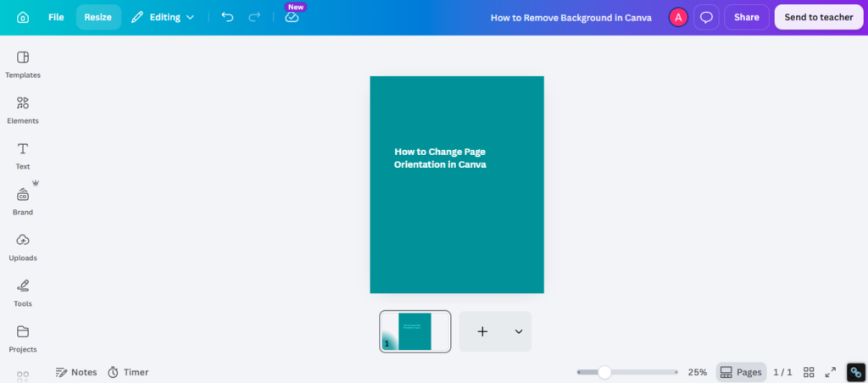Open the 25% zoom level menu

(698, 373)
